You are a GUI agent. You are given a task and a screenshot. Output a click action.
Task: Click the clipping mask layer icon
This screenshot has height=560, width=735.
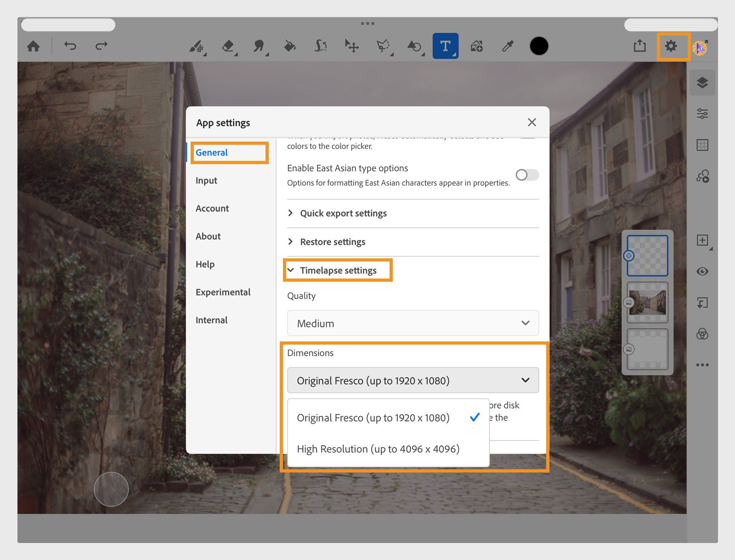click(x=702, y=303)
